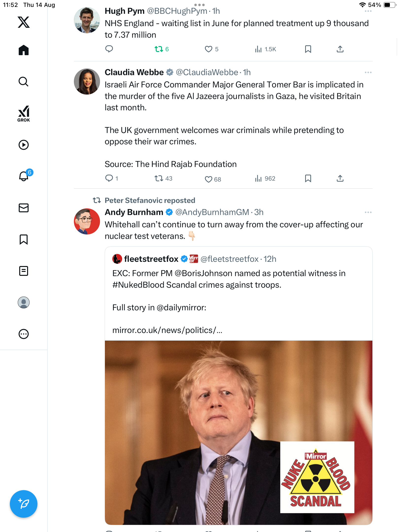Screen dimensions: 399x532
Task: Open the Lists icon in sidebar
Action: click(x=24, y=271)
